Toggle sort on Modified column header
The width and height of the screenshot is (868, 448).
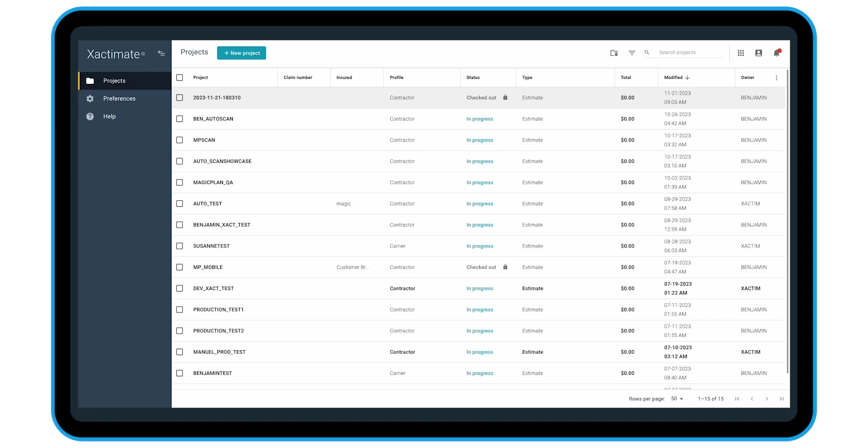click(x=677, y=78)
